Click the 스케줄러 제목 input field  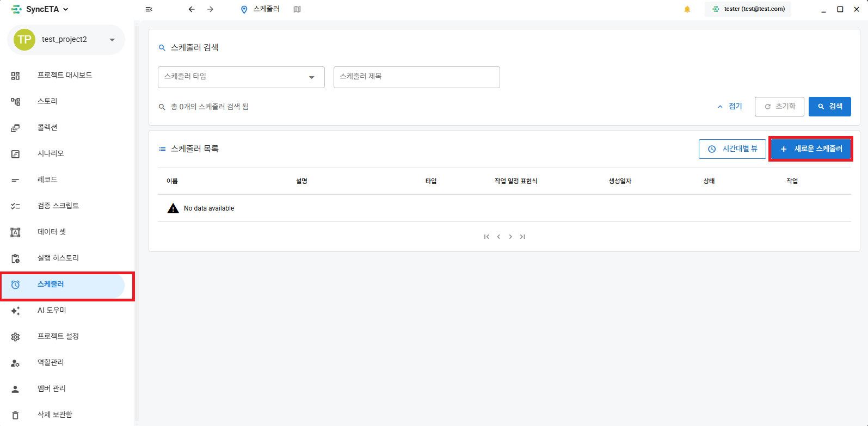[x=416, y=77]
